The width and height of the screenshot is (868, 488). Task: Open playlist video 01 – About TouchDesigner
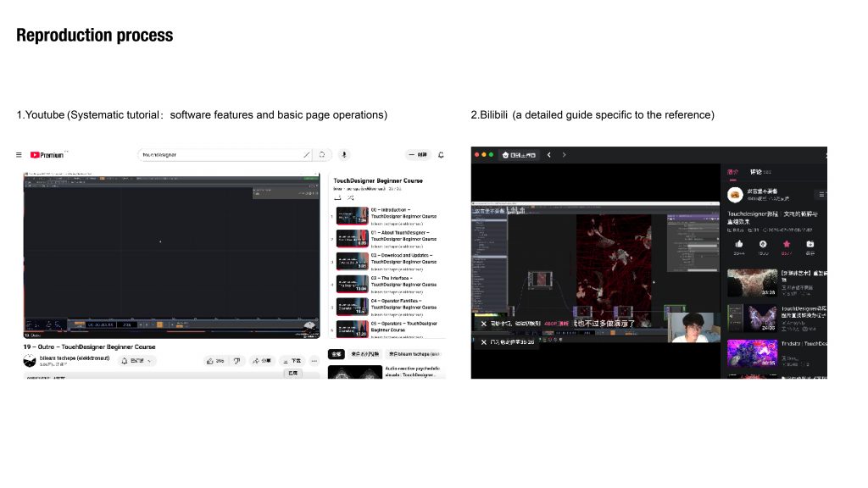click(352, 238)
